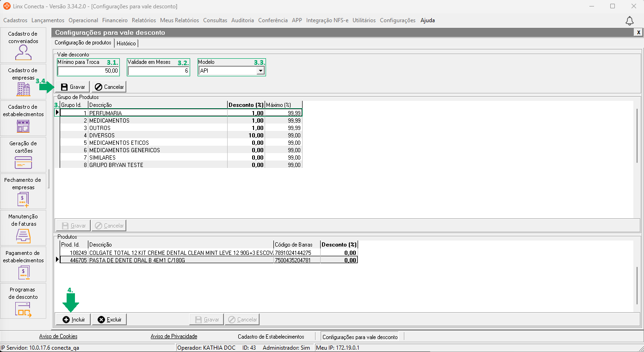Switch to the Histórico tab
Viewport: 644px width, 352px height.
(126, 43)
